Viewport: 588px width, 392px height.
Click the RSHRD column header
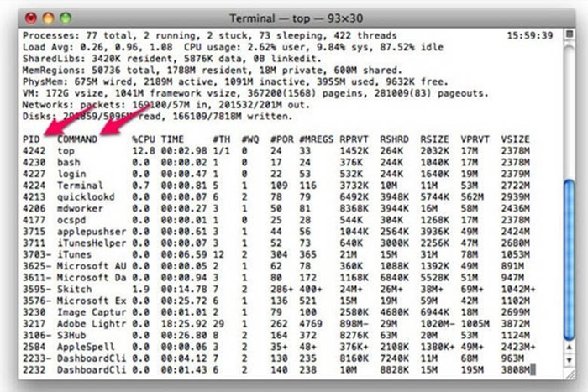(x=394, y=139)
